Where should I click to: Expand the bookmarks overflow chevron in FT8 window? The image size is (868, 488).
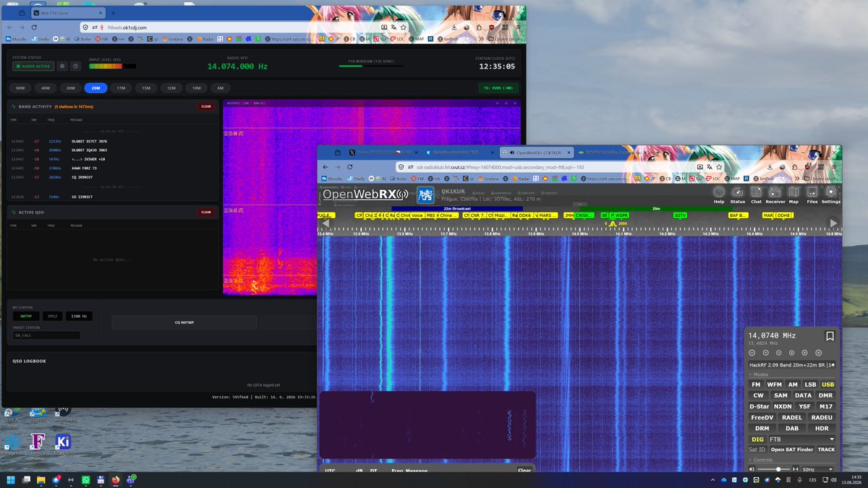click(482, 38)
